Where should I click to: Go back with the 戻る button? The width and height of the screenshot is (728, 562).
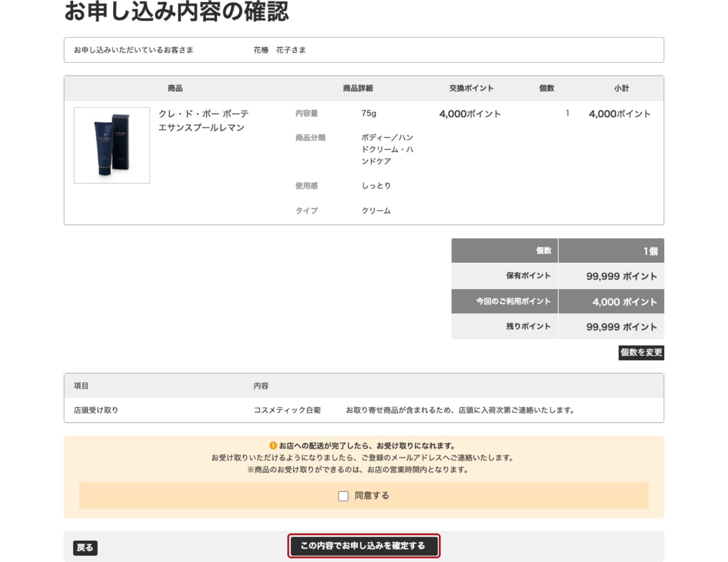click(x=85, y=548)
